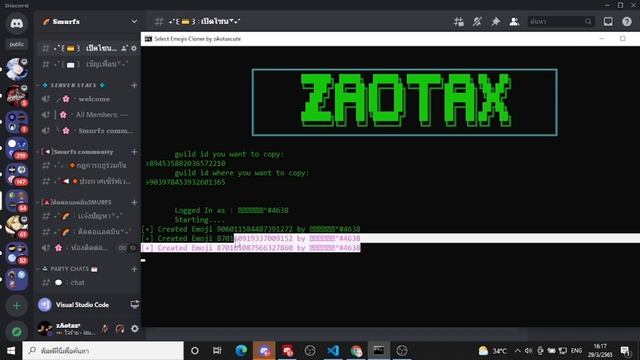
Task: Click the Windows taskbar search box
Action: pos(103,351)
